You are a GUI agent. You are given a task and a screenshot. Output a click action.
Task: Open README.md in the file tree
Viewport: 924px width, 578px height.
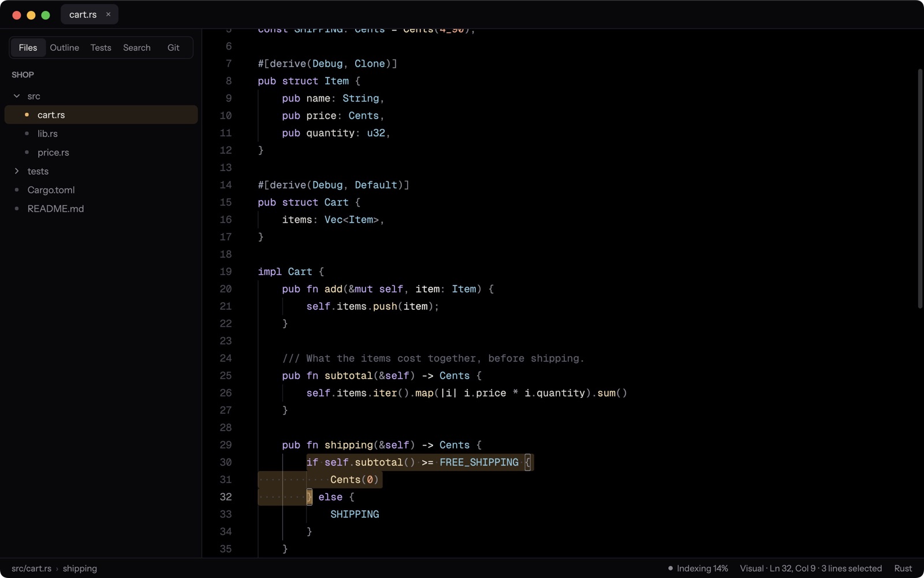(101, 209)
